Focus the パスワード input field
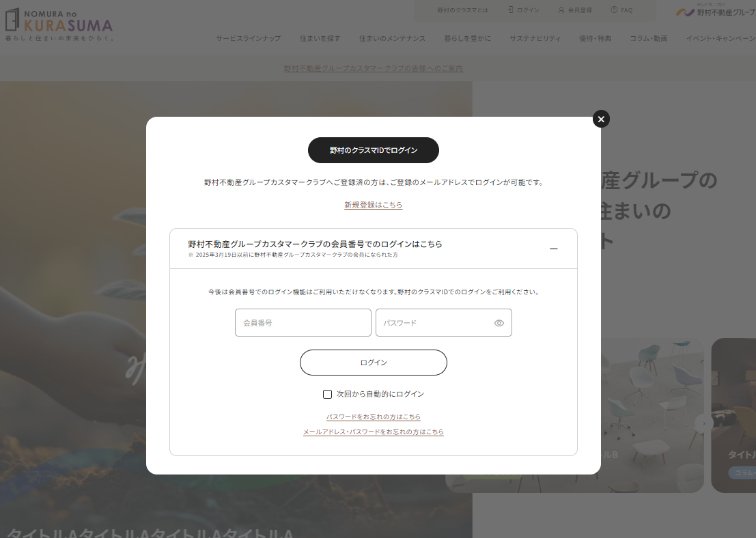The width and height of the screenshot is (756, 538). (x=444, y=322)
